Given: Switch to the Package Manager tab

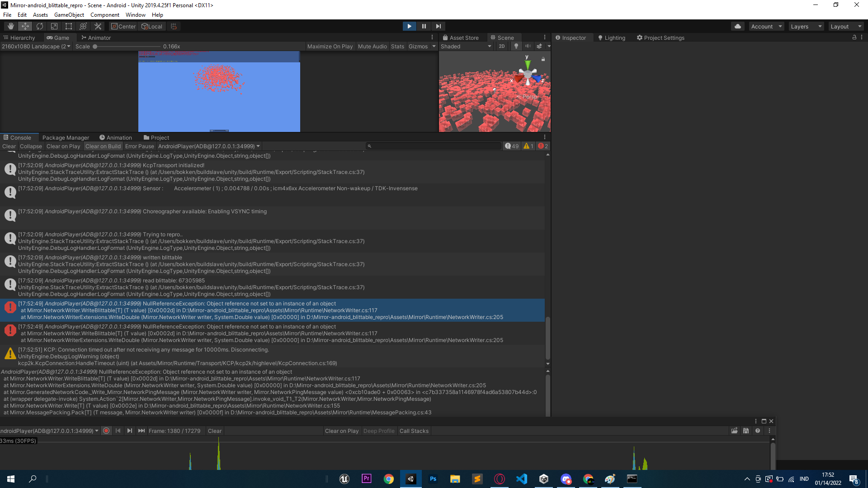Looking at the screenshot, I should click(x=66, y=137).
